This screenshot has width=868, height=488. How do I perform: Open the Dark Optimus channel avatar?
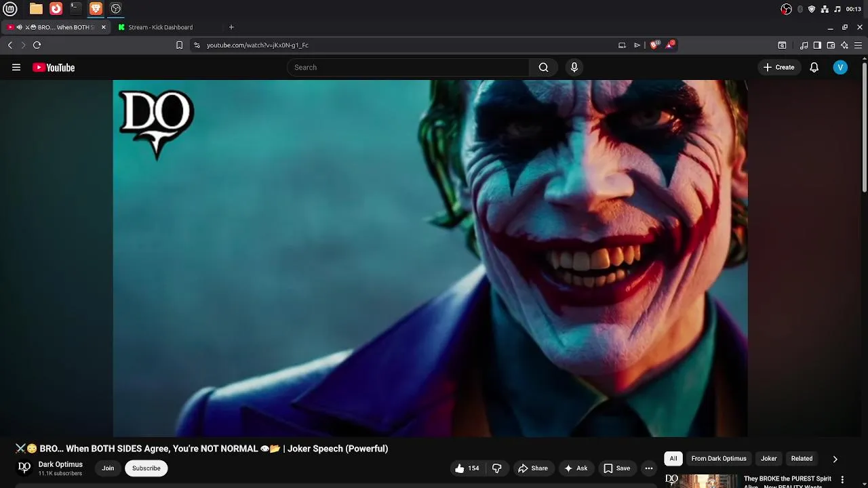tap(24, 468)
